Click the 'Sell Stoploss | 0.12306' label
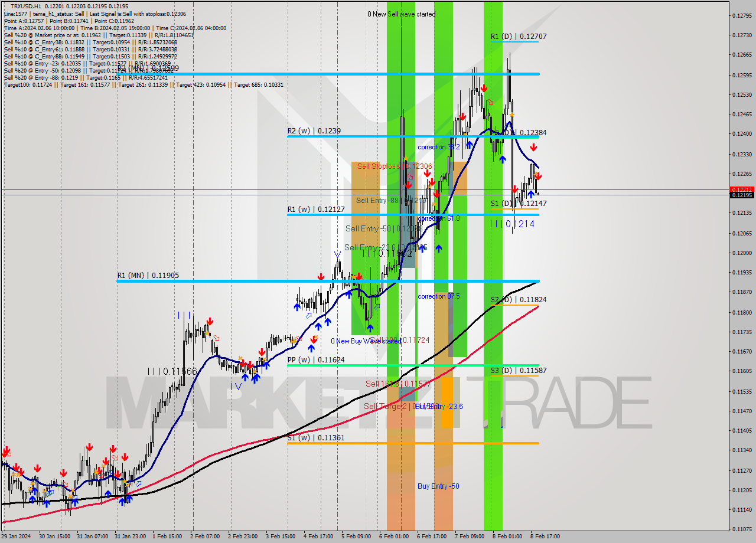 point(395,166)
